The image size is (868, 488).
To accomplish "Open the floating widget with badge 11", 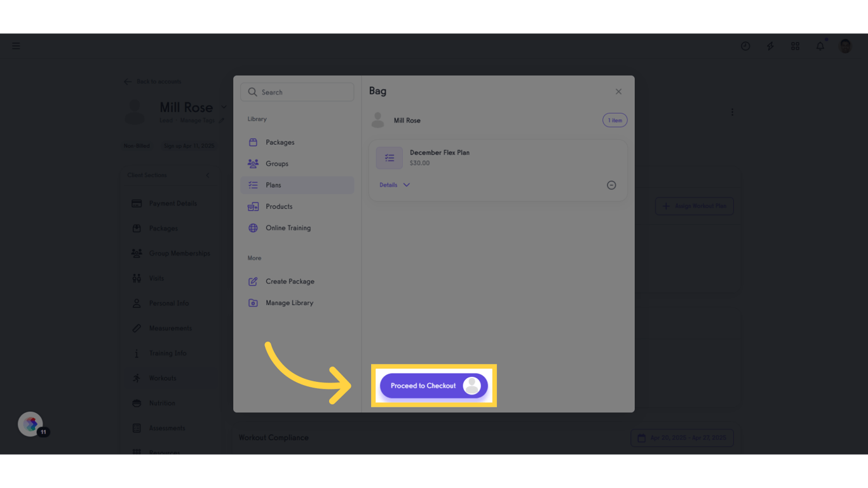I will pyautogui.click(x=31, y=424).
